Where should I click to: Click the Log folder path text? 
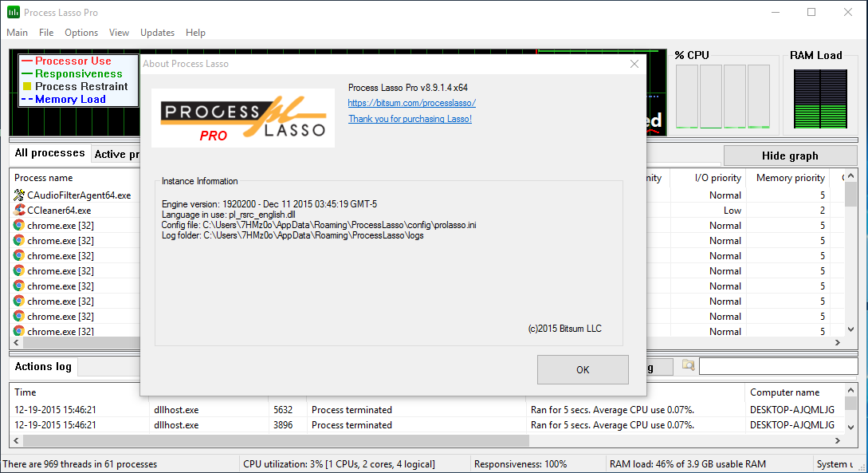[x=293, y=235]
